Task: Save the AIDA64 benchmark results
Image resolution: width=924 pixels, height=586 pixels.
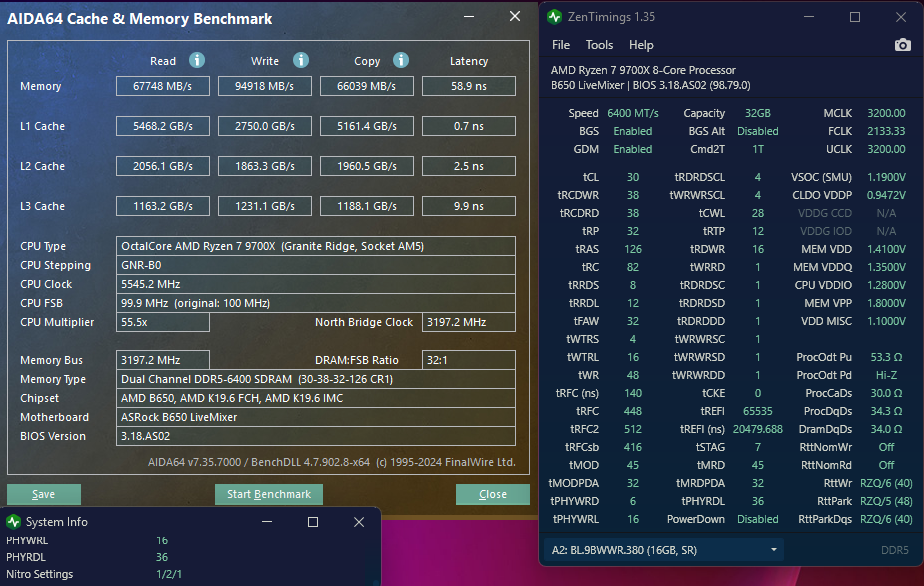Action: 44,494
